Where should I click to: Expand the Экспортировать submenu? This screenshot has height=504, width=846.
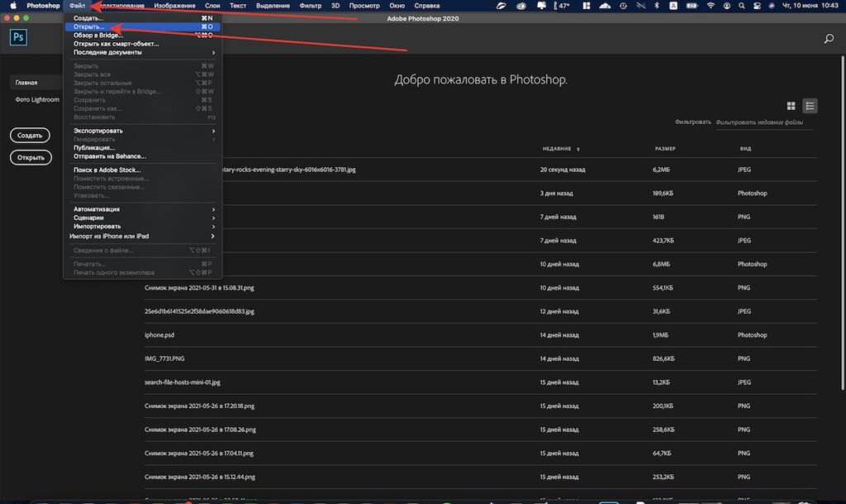coord(142,131)
